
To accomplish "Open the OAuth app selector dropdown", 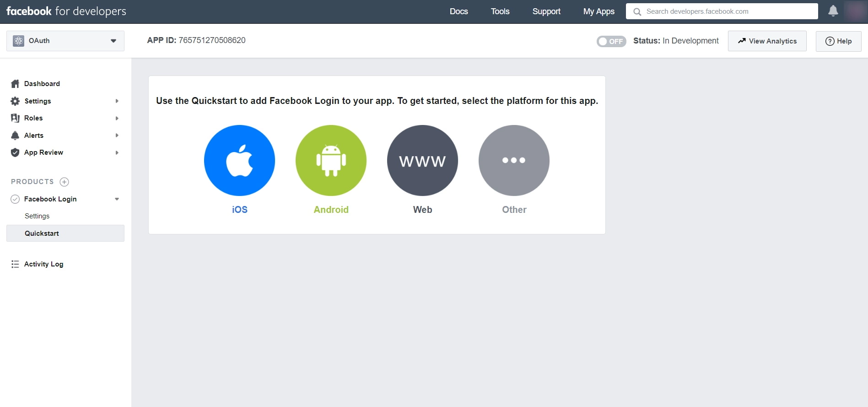I will 65,41.
